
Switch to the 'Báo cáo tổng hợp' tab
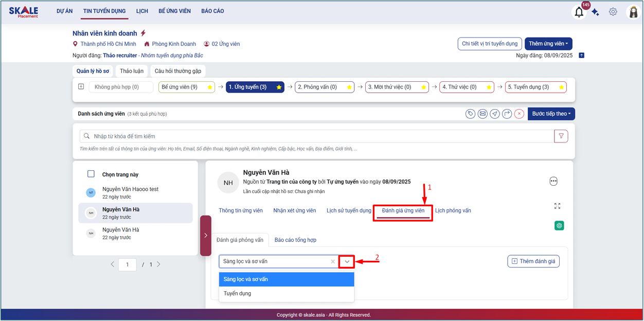tap(295, 240)
